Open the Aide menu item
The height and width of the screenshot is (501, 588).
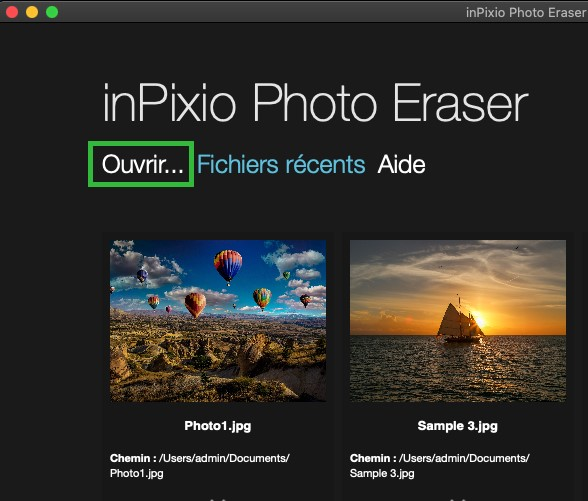click(x=401, y=164)
